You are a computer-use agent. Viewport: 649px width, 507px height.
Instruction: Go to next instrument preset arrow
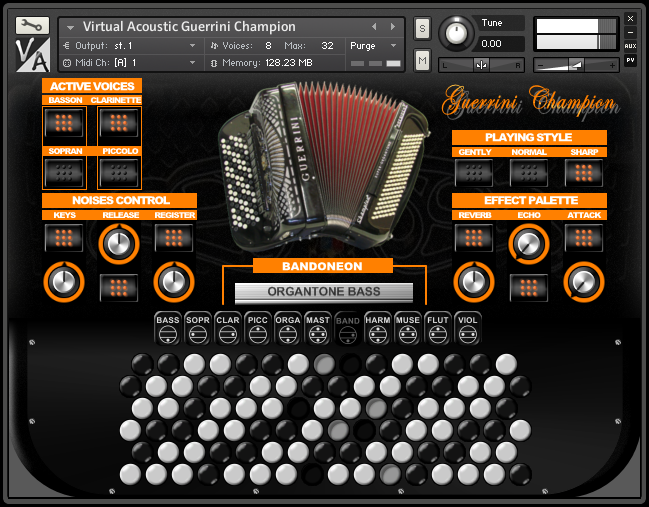[392, 27]
